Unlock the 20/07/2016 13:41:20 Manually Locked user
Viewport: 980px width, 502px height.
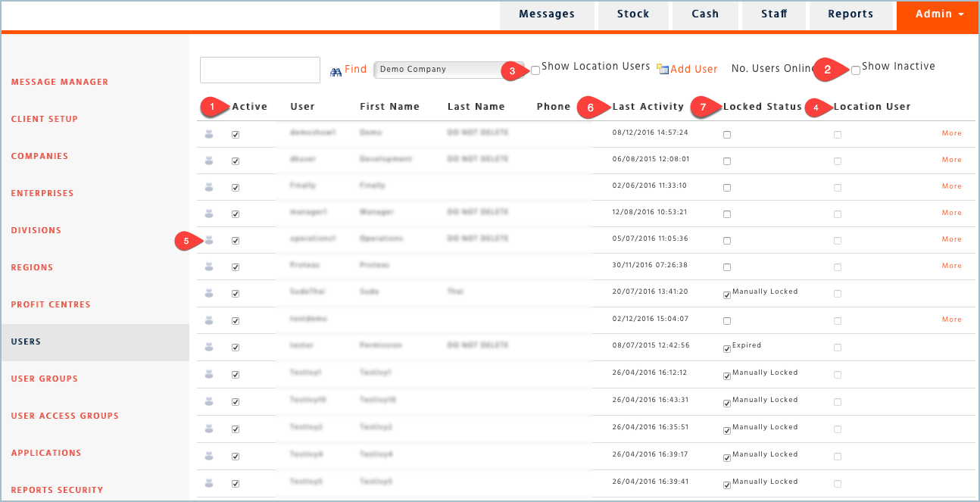coord(727,295)
